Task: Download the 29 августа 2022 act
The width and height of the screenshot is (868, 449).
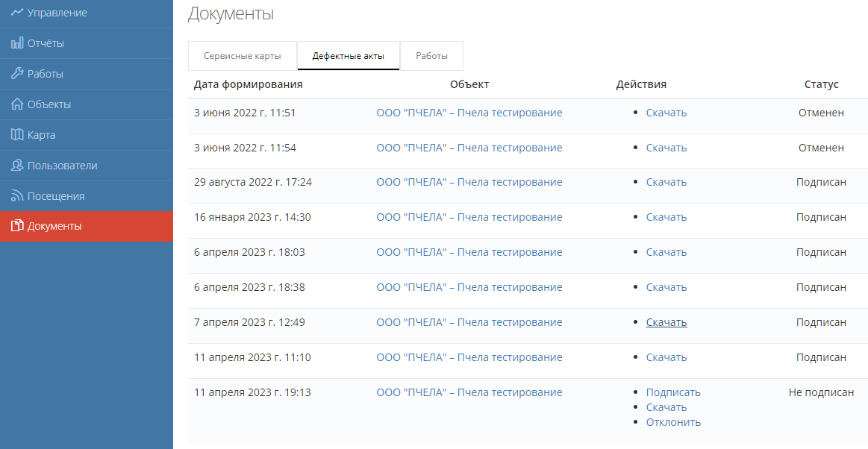Action: (x=666, y=182)
